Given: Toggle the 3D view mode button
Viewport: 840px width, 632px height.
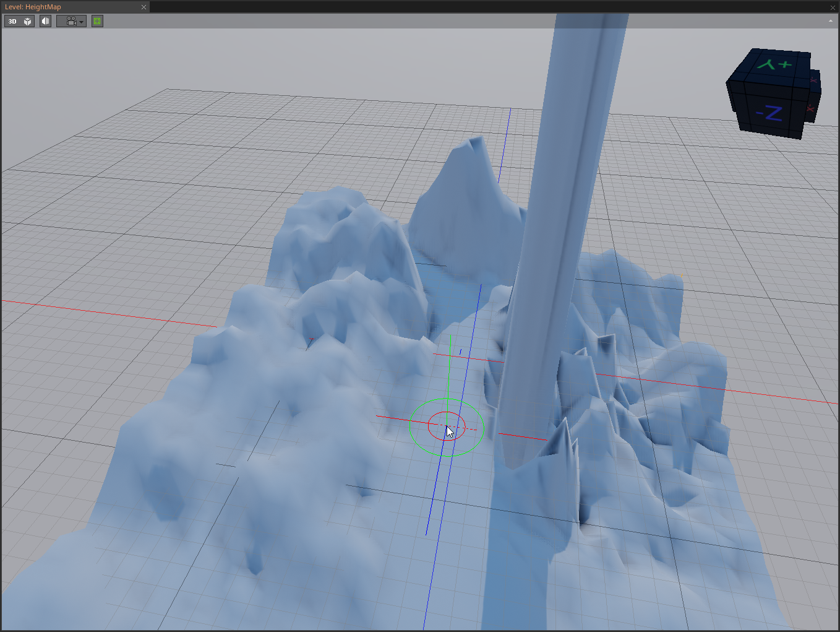Looking at the screenshot, I should [12, 21].
